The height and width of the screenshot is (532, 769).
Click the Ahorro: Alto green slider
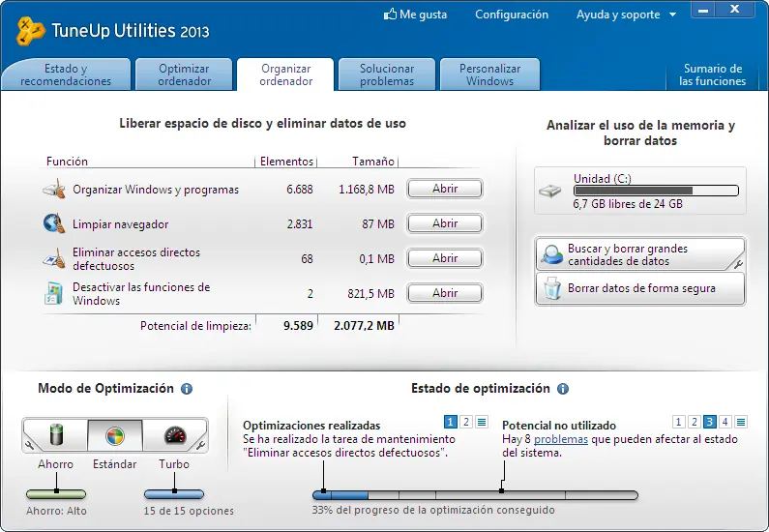point(56,493)
